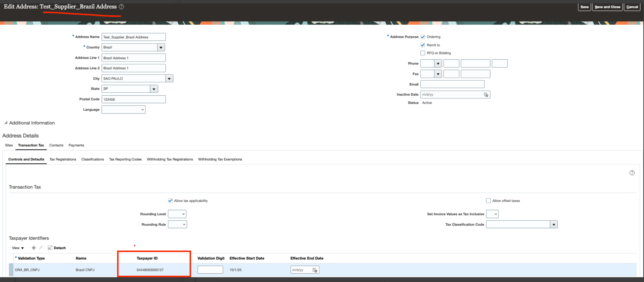The image size is (644, 282).
Task: Add a new taxpayer identifier row
Action: point(34,248)
